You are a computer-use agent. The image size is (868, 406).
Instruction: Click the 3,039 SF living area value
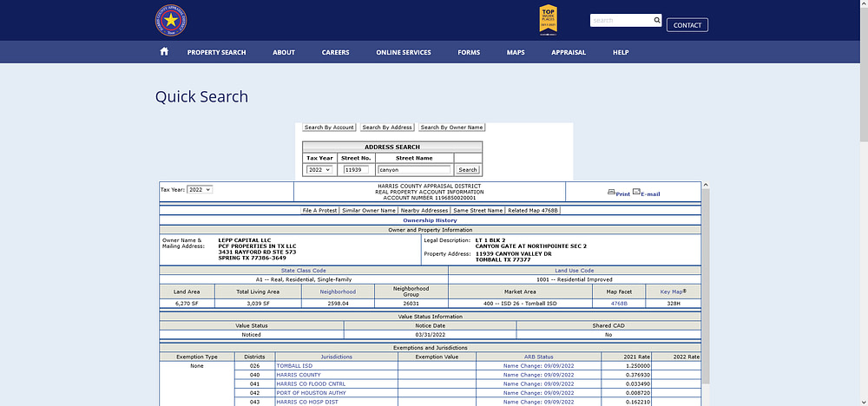coord(258,304)
